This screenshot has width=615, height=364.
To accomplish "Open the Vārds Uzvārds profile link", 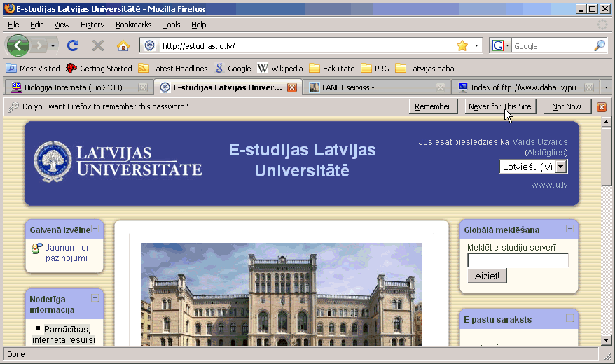I will point(539,142).
